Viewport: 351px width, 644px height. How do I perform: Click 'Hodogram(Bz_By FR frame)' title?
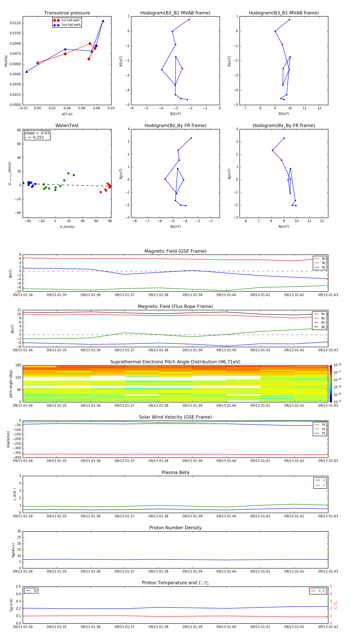coord(175,125)
